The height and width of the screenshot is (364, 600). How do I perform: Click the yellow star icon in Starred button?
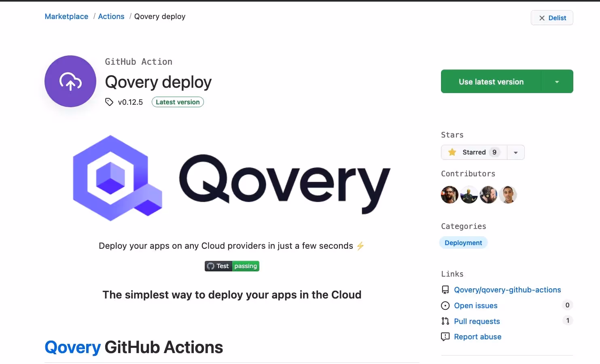452,152
